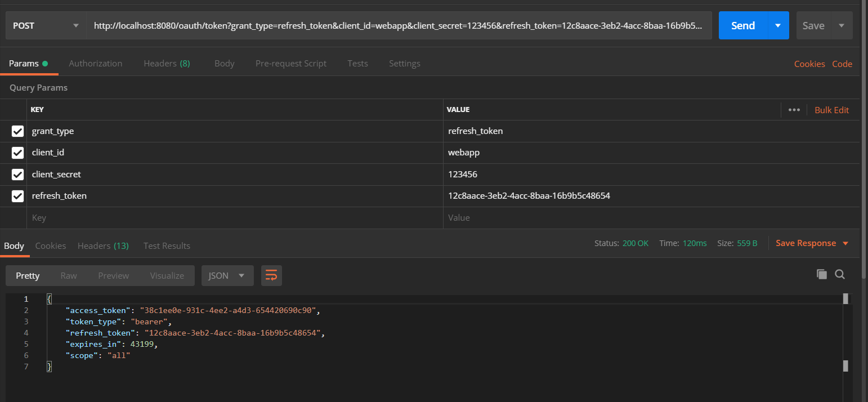Click the Save button
Image resolution: width=868 pixels, height=402 pixels.
tap(813, 25)
